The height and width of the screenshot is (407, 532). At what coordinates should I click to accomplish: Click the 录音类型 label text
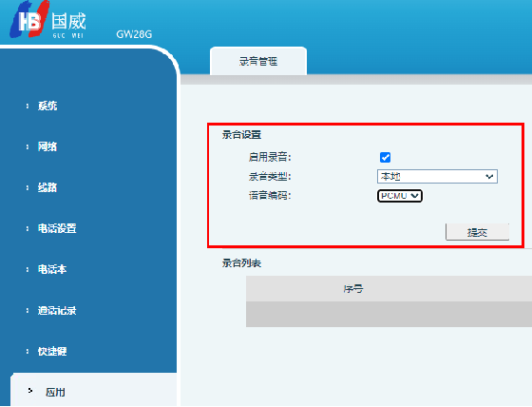pos(270,177)
